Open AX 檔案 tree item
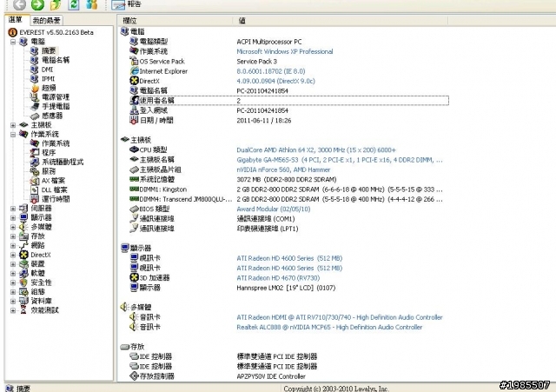The width and height of the screenshot is (556, 392). [53, 181]
